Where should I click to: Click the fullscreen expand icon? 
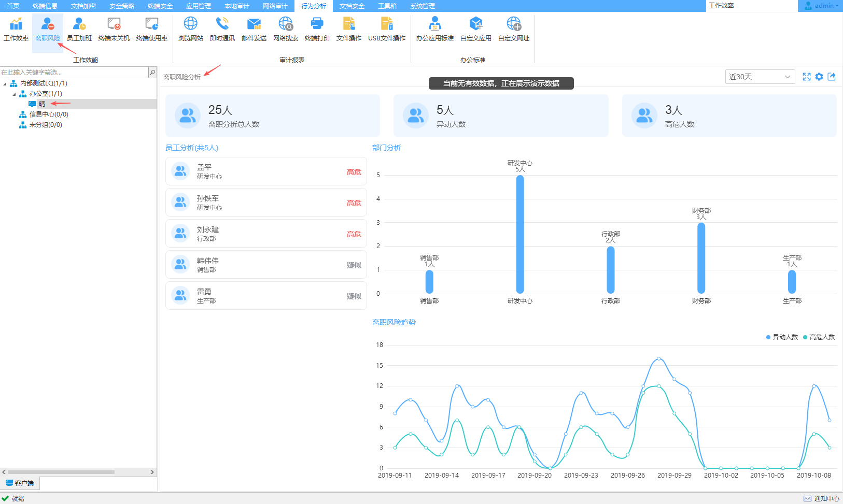[807, 77]
